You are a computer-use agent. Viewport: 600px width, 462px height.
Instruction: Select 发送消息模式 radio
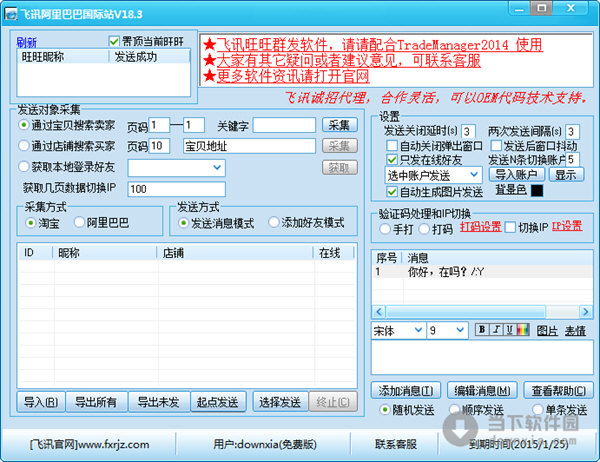click(183, 223)
